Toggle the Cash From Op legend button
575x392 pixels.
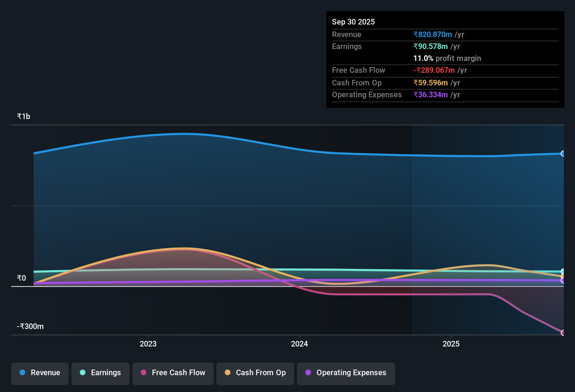pyautogui.click(x=255, y=373)
